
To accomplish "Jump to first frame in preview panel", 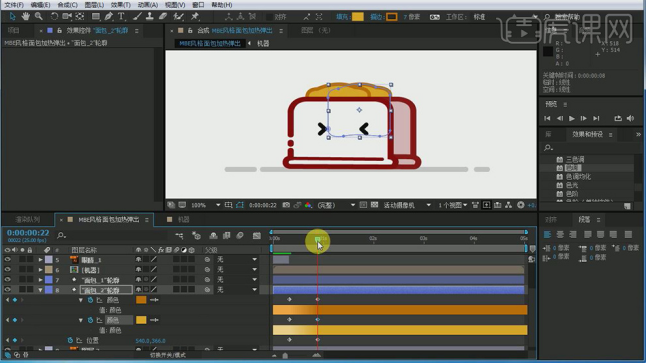I will (x=547, y=119).
